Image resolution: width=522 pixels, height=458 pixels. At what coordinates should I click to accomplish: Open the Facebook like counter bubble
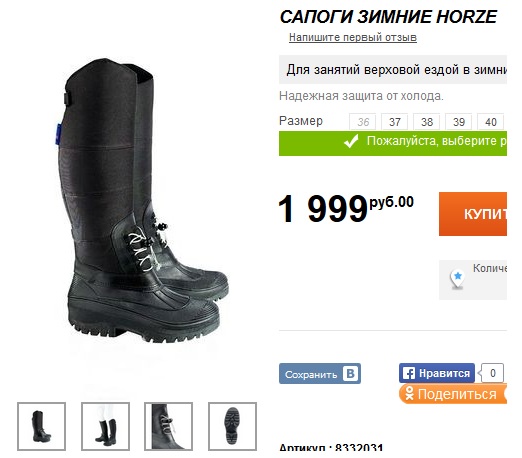click(x=491, y=373)
